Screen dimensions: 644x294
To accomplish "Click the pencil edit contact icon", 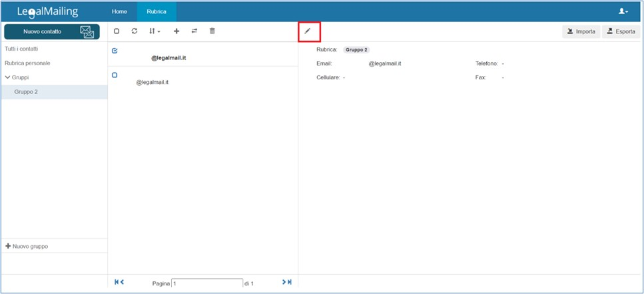I will pos(308,31).
